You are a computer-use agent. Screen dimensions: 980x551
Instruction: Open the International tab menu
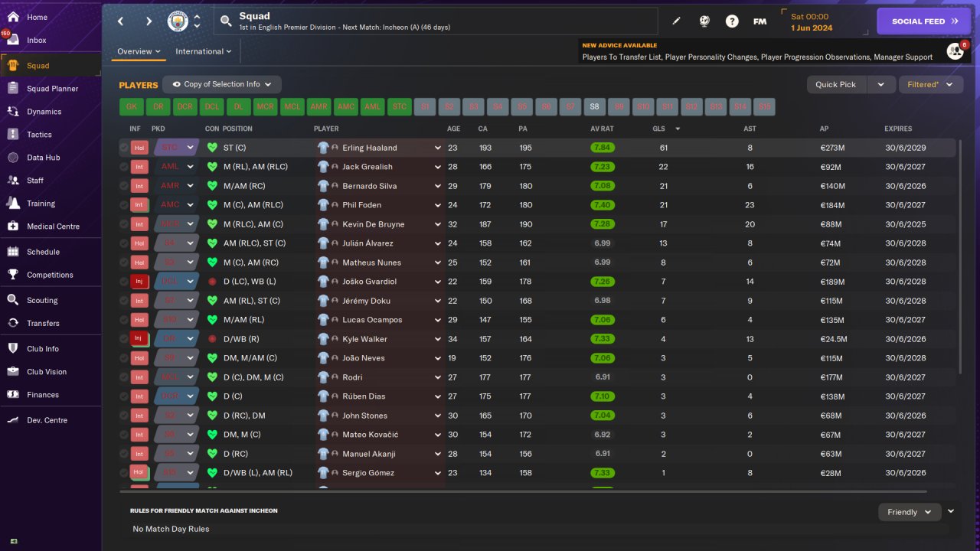(204, 51)
